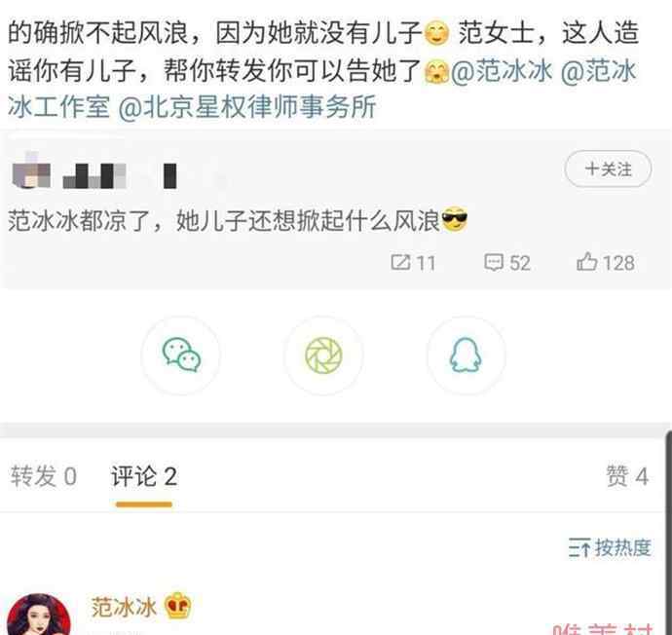Click the crown badge beside 范冰冰
The width and height of the screenshot is (672, 635).
(178, 605)
